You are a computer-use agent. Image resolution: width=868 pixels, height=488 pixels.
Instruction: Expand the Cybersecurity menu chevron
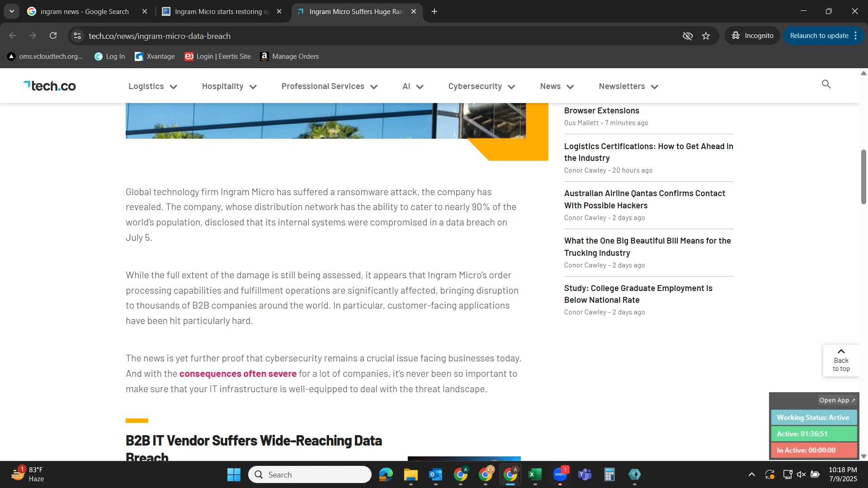click(x=512, y=87)
